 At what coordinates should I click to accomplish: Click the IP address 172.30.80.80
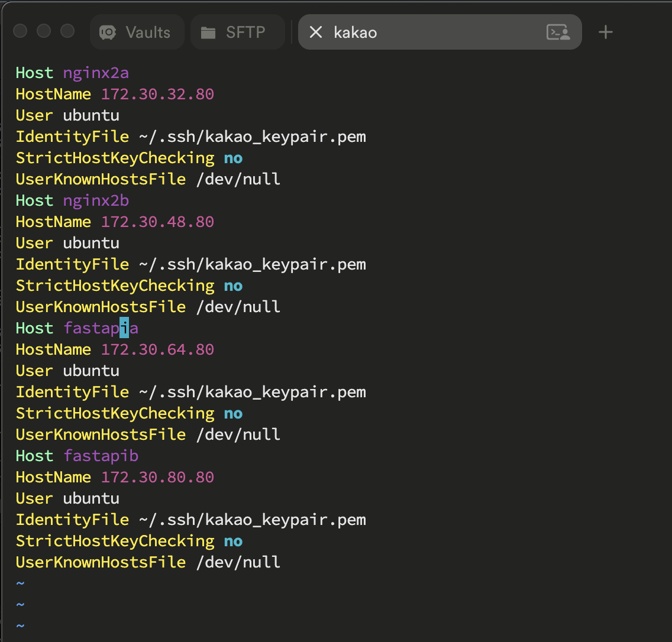[157, 477]
